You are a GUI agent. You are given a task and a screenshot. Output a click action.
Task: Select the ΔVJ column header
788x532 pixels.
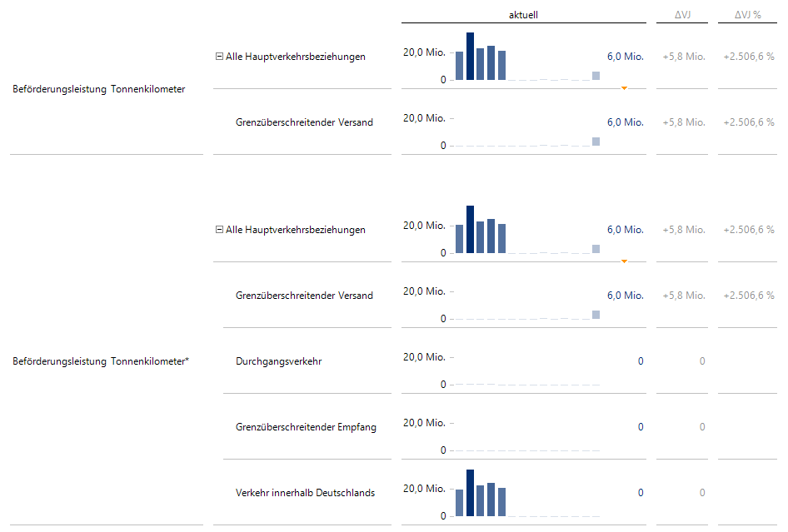coord(681,15)
